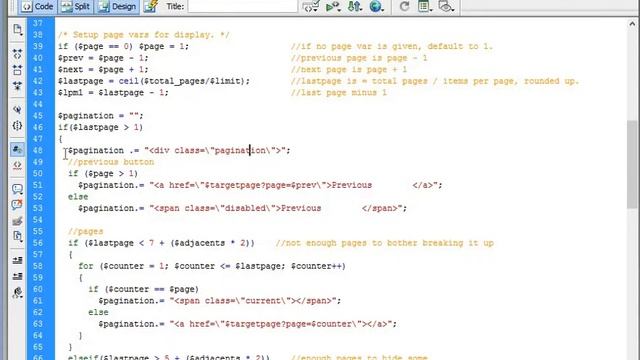Screen dimensions: 640x360
Task: Click the '//previous button' comment
Action: [111, 162]
